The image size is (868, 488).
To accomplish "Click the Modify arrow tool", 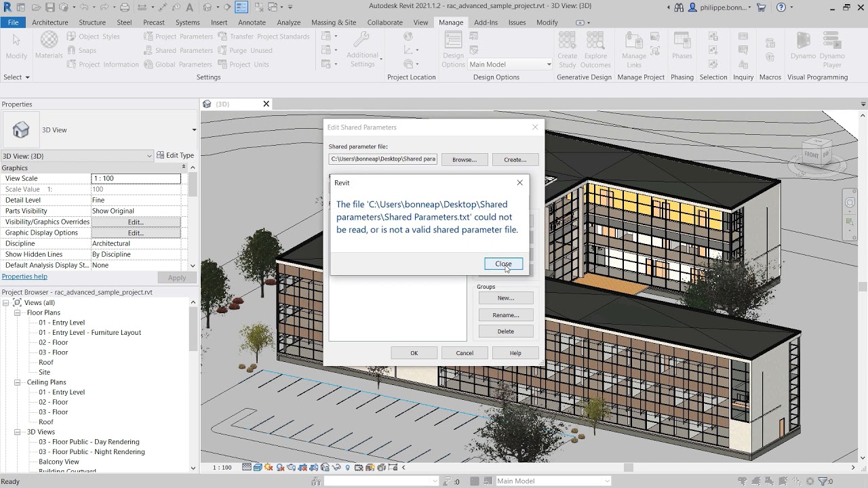I will pyautogui.click(x=16, y=46).
